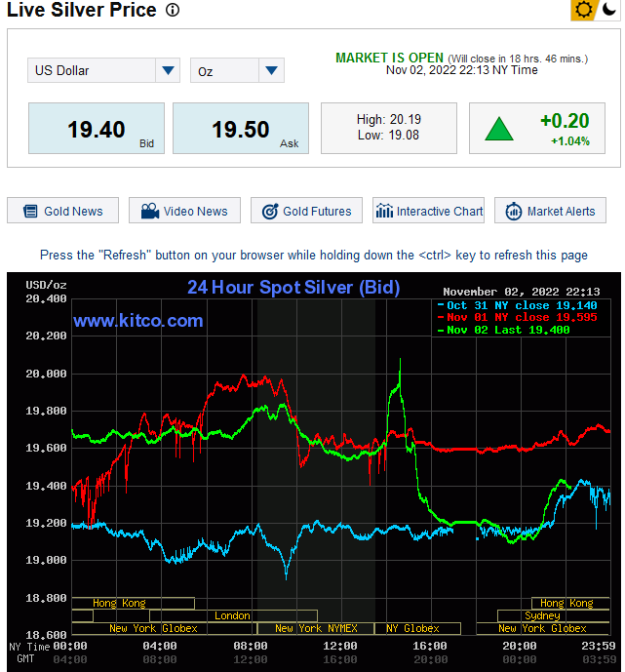Click the 19.50 Ask price box
625x672 pixels.
point(241,128)
